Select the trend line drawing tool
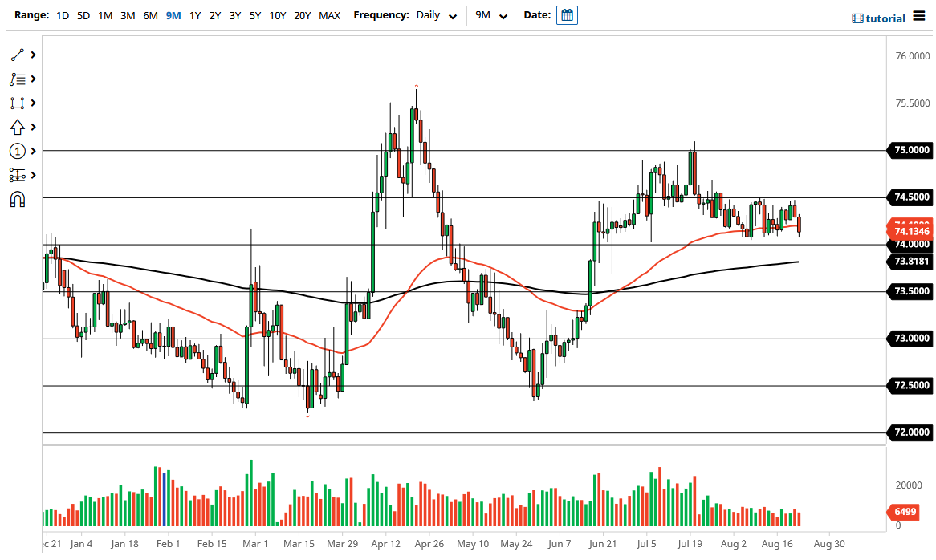The image size is (936, 560). (x=16, y=55)
